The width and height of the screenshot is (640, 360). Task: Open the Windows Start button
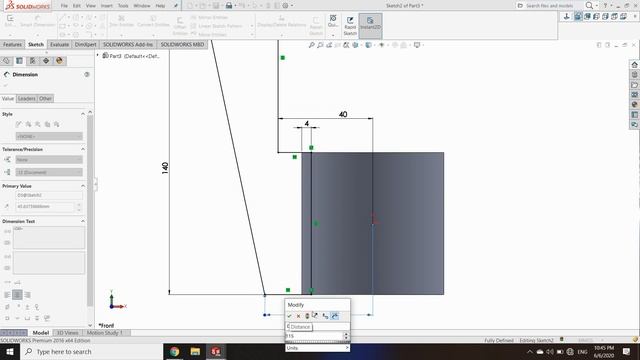pyautogui.click(x=9, y=351)
